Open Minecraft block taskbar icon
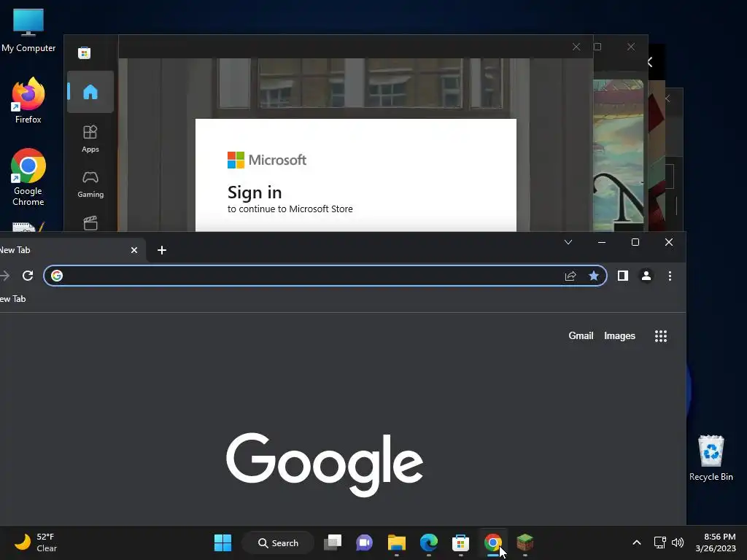Screen dimensions: 747x560 click(525, 542)
